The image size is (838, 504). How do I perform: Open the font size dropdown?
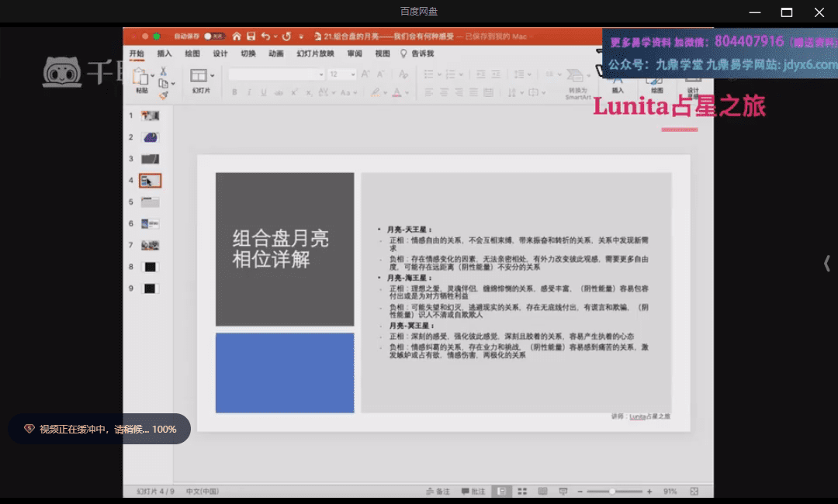(355, 74)
